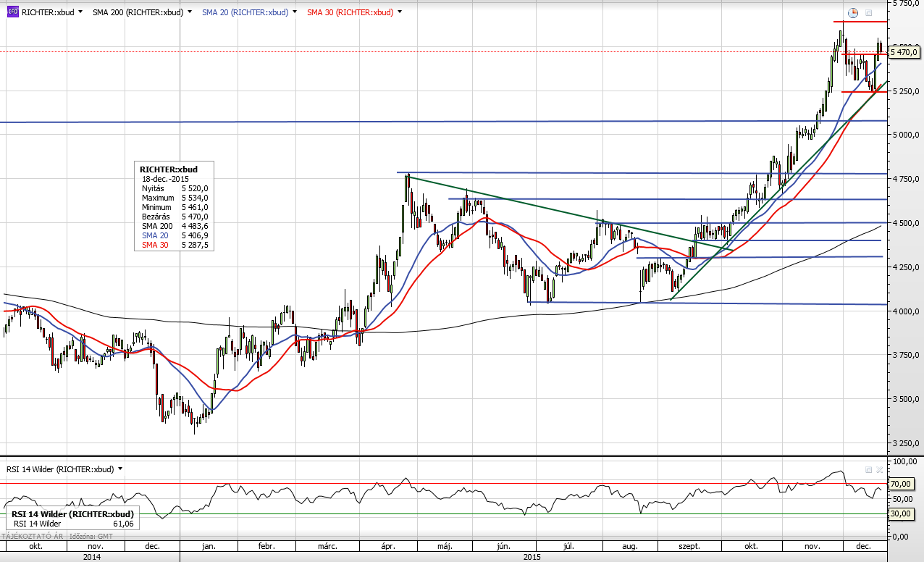The height and width of the screenshot is (562, 924).
Task: Click the jan. month label
Action: 209,547
